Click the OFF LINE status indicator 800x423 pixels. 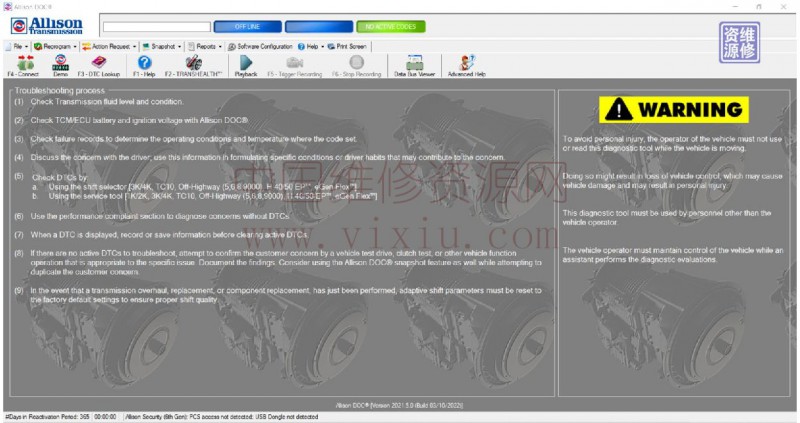[x=247, y=27]
